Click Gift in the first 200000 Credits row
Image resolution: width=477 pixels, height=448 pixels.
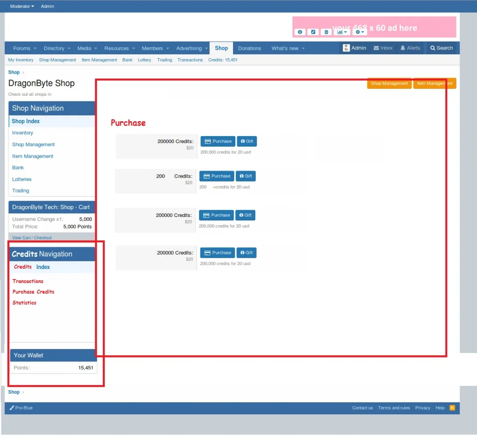click(247, 141)
